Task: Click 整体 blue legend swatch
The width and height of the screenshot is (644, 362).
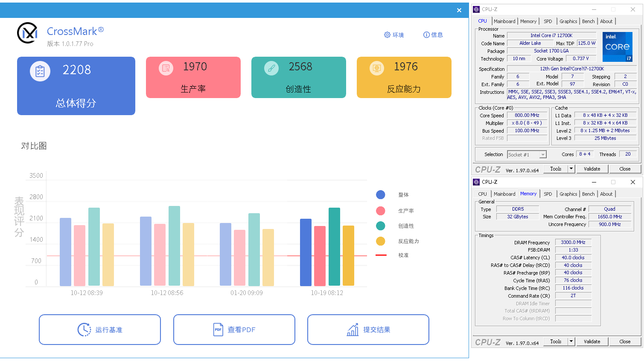Action: [x=381, y=195]
